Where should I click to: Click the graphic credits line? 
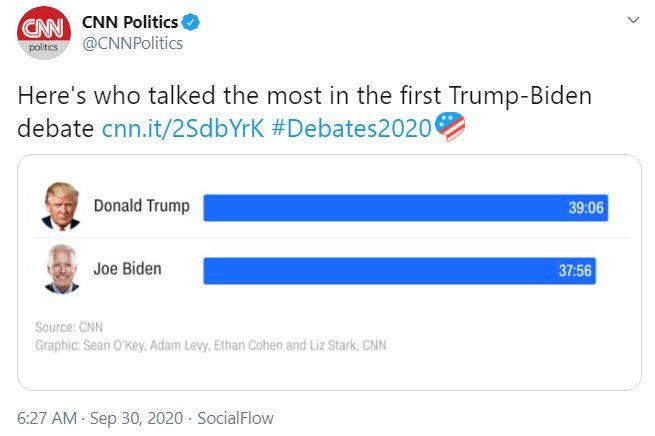[x=211, y=345]
